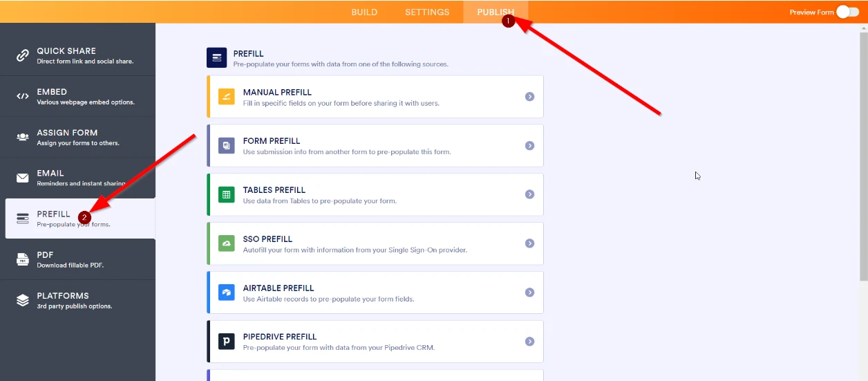Click 'Autofill your form with information' text
The image size is (868, 381).
355,250
